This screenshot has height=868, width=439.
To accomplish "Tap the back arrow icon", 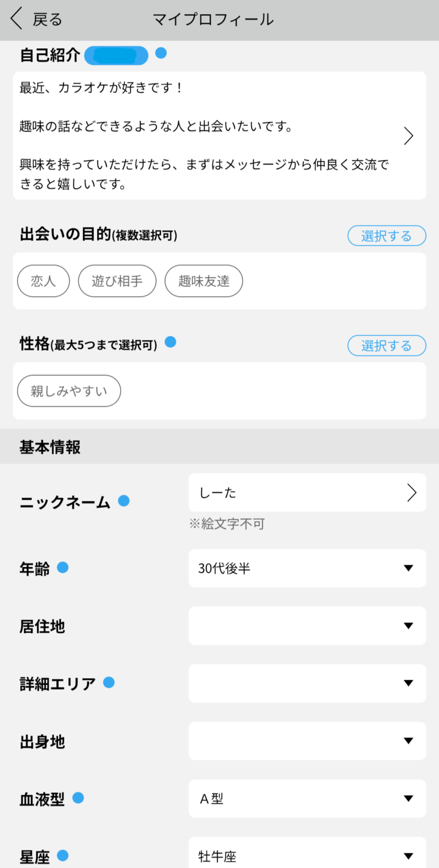I will [x=16, y=19].
